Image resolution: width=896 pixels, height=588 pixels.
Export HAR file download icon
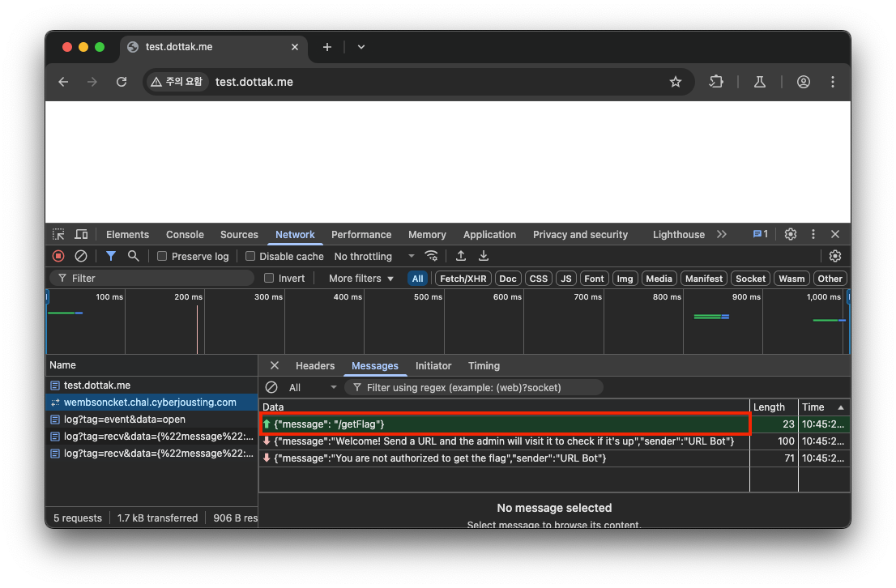click(x=484, y=256)
